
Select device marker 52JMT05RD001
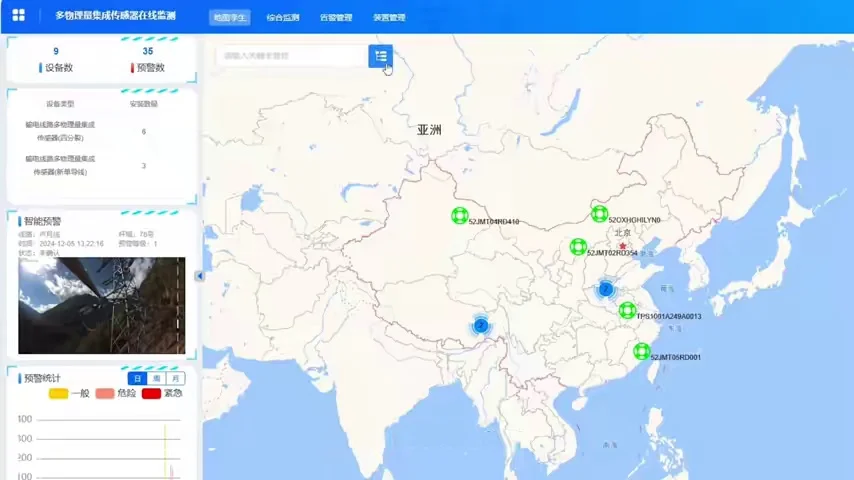642,351
